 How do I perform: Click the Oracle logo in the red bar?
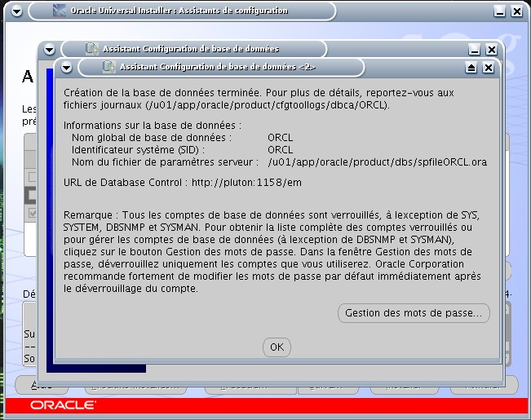[63, 405]
